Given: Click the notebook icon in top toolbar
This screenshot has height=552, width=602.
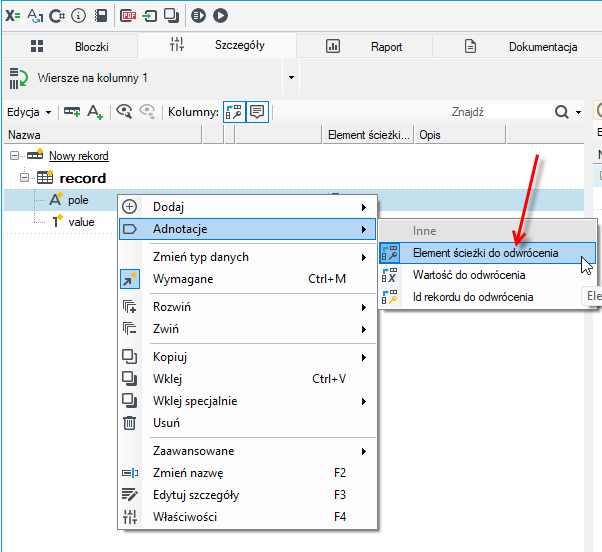Looking at the screenshot, I should pyautogui.click(x=101, y=16).
